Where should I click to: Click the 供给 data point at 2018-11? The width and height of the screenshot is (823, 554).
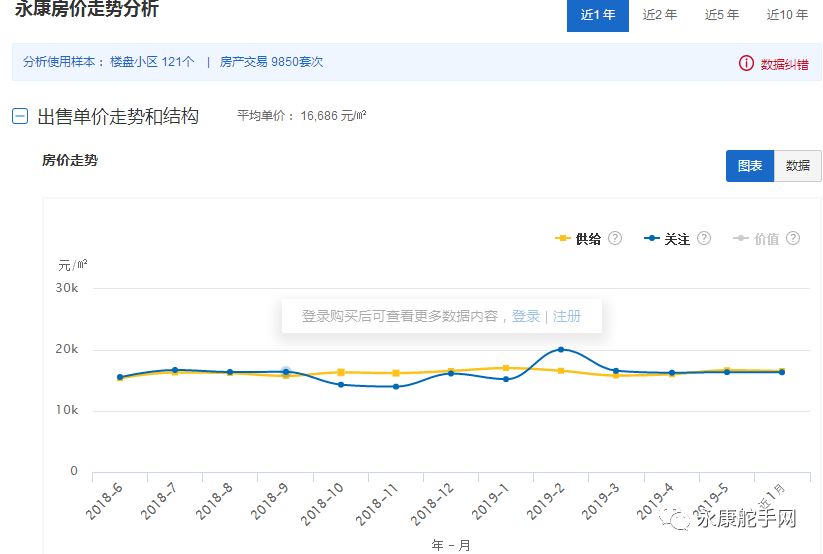[396, 373]
